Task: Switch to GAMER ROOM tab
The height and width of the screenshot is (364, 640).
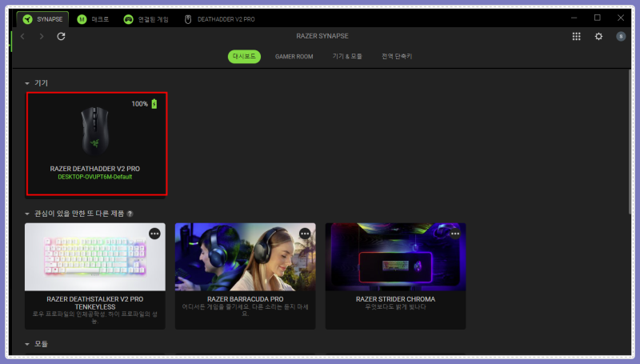Action: [x=294, y=56]
